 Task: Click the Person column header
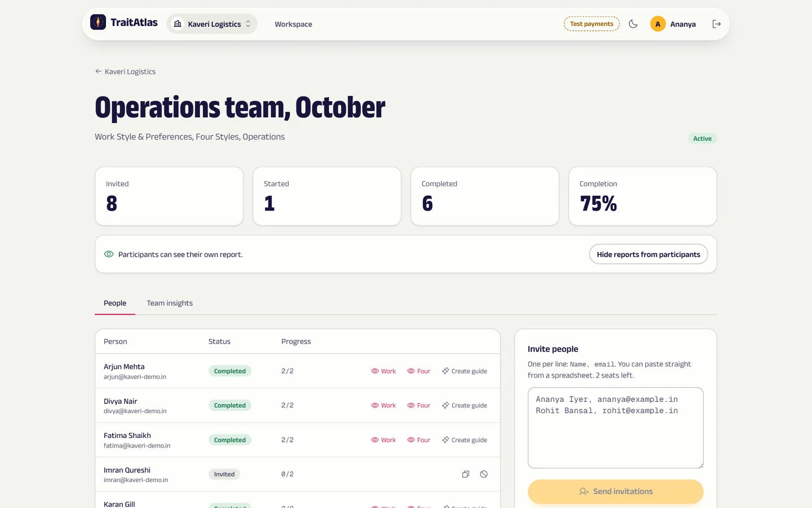[x=116, y=341]
